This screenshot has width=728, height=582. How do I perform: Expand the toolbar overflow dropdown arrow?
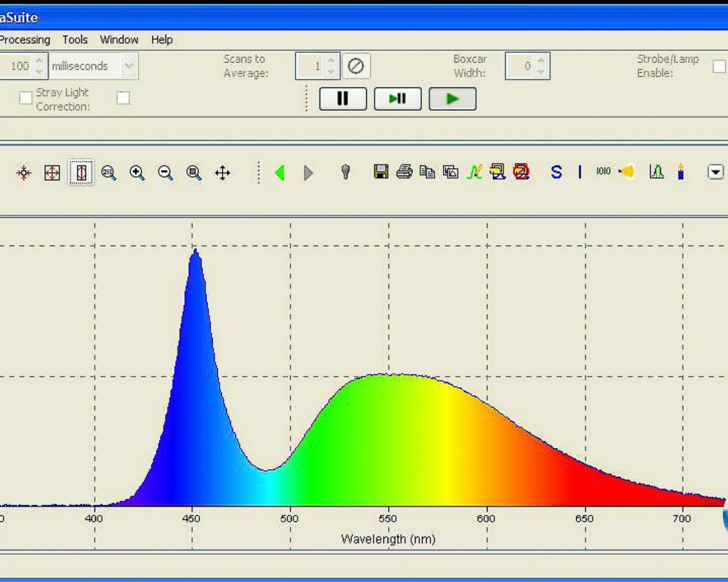pos(715,172)
